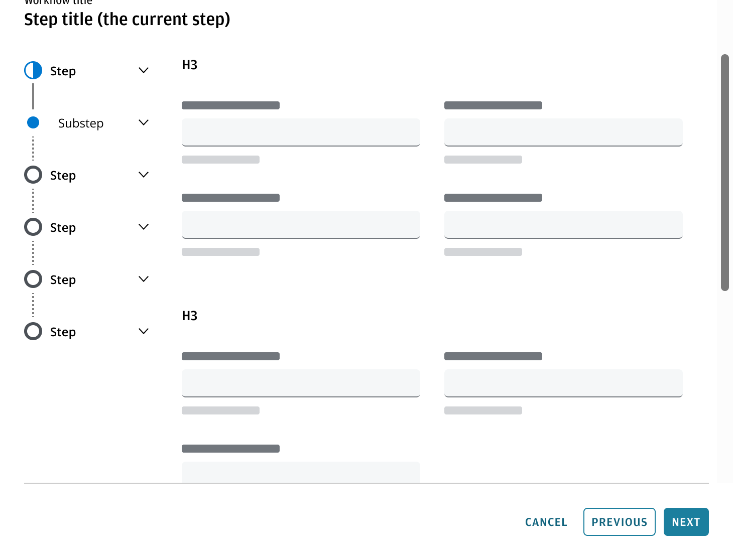Screen dimensions: 733x560
Task: Click the Previous button
Action: [619, 522]
